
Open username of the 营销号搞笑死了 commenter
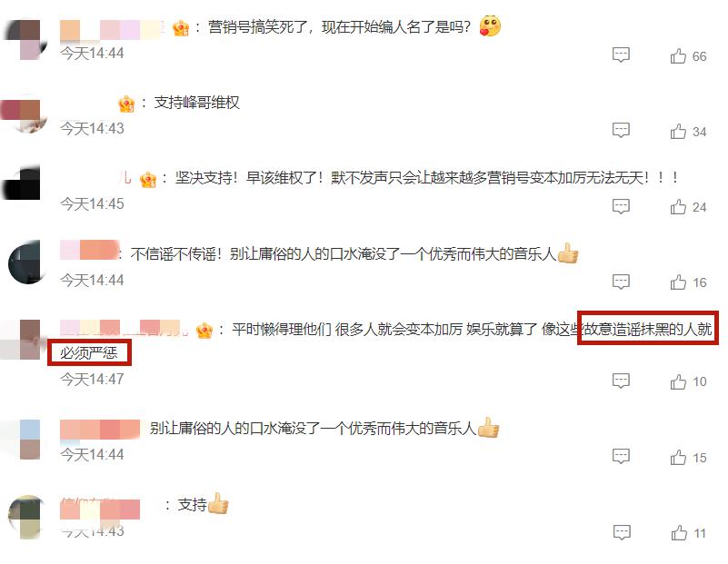[x=111, y=30]
